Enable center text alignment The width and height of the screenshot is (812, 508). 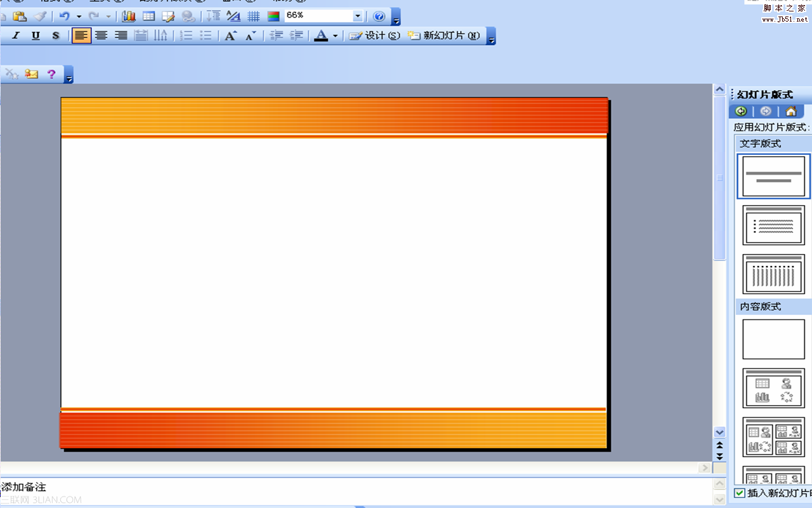coord(101,36)
